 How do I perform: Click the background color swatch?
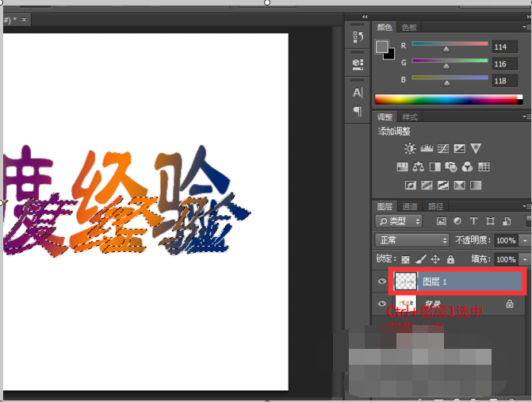391,55
